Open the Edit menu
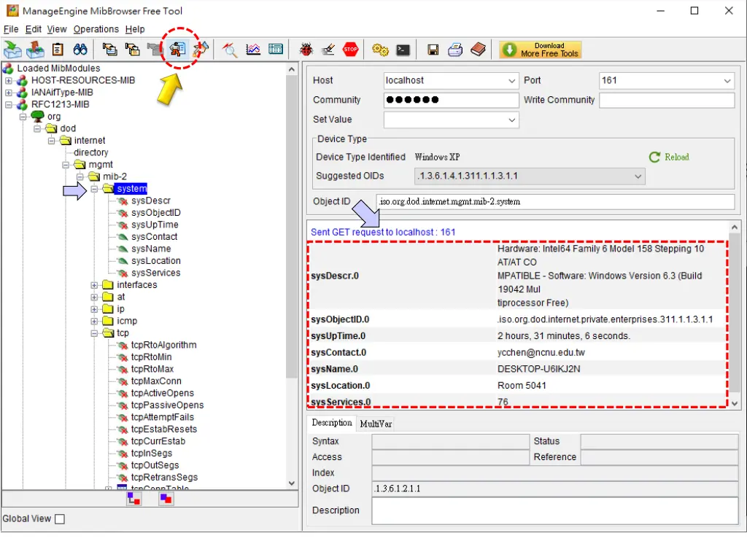This screenshot has width=747, height=560. [x=34, y=29]
